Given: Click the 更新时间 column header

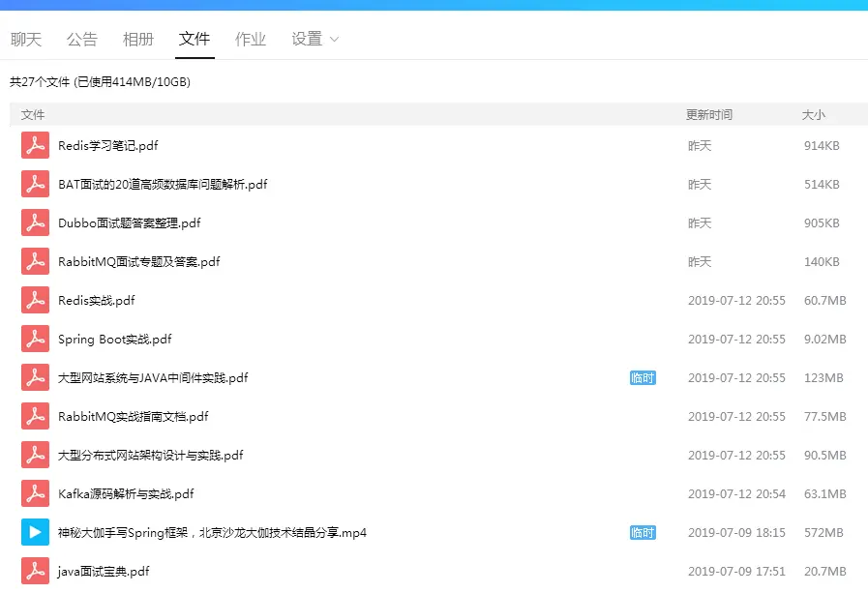Looking at the screenshot, I should (708, 114).
